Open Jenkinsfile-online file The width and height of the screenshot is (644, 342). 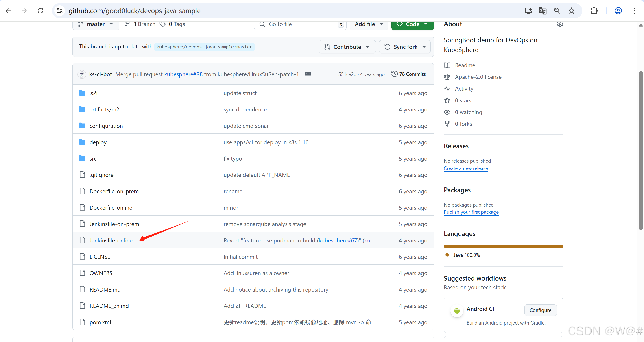click(111, 240)
